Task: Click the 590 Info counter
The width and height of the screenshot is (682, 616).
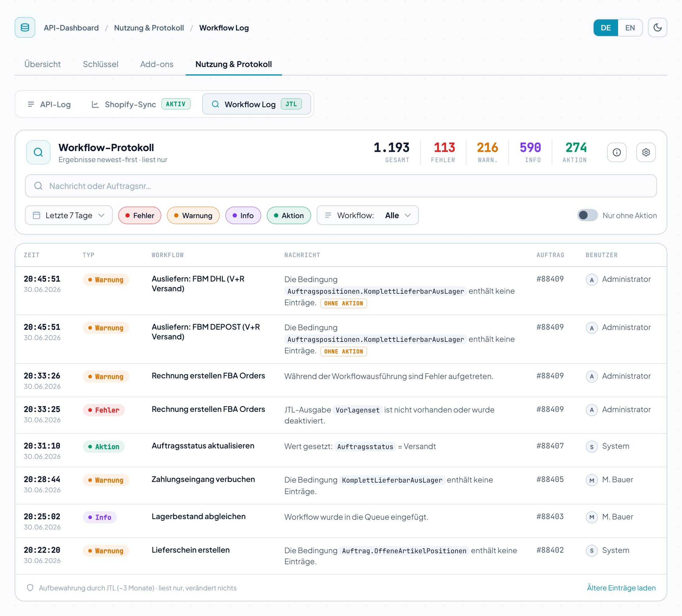Action: (x=530, y=152)
